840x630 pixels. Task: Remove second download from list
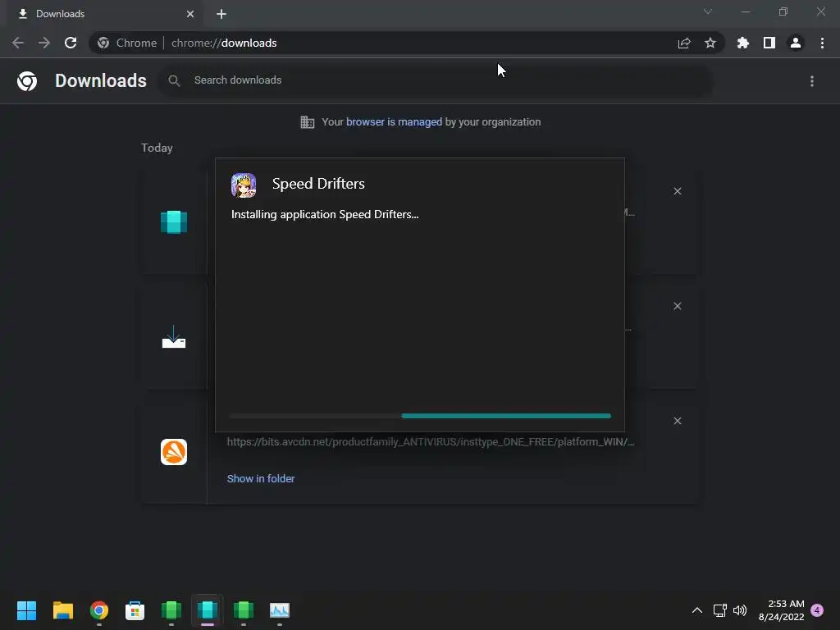point(678,306)
